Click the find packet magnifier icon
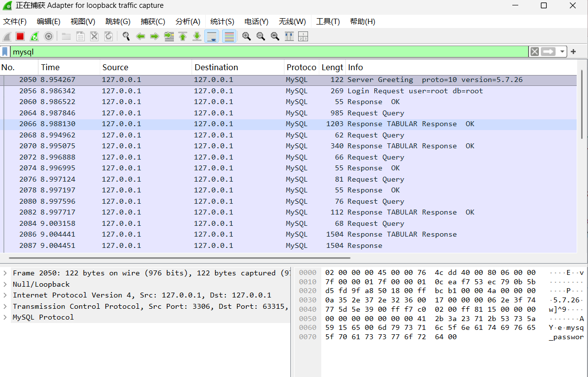This screenshot has height=377, width=588. tap(126, 36)
